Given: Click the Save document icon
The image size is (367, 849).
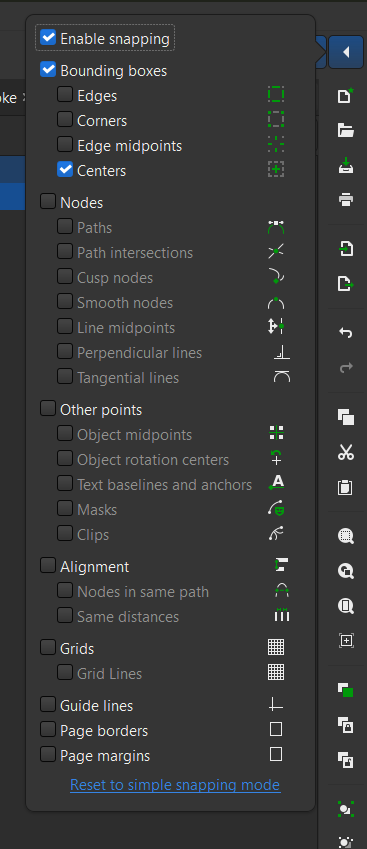Looking at the screenshot, I should (x=345, y=165).
